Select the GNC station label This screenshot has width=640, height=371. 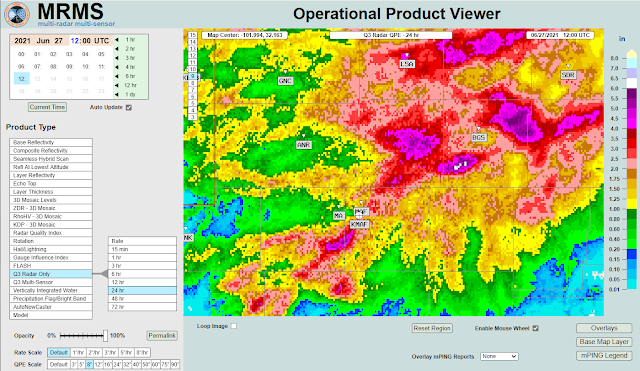(x=285, y=81)
